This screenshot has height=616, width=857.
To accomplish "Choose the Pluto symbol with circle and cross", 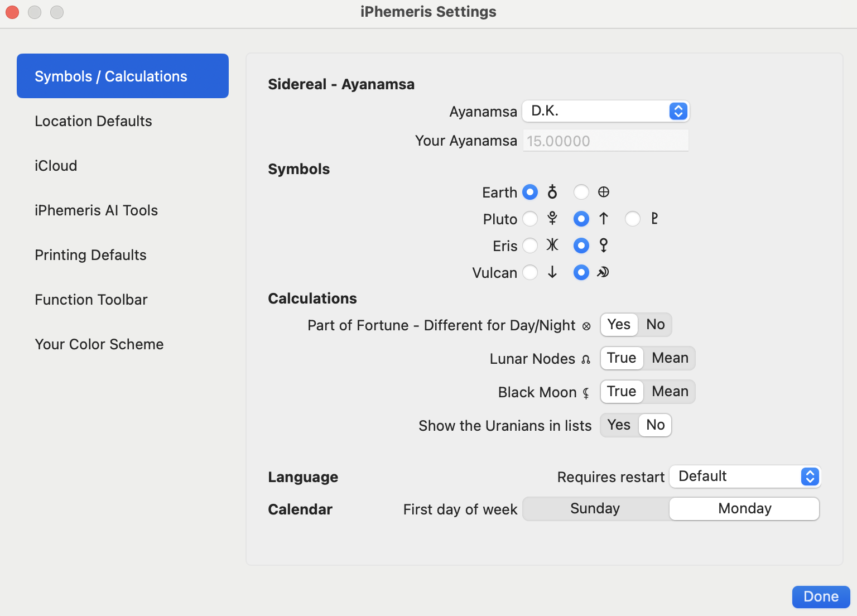I will tap(530, 219).
